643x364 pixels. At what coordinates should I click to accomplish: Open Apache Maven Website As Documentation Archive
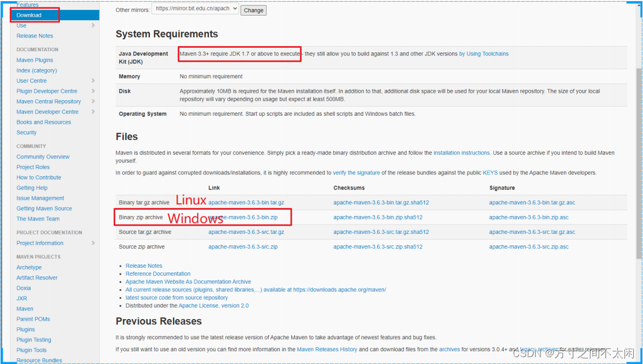pos(188,282)
